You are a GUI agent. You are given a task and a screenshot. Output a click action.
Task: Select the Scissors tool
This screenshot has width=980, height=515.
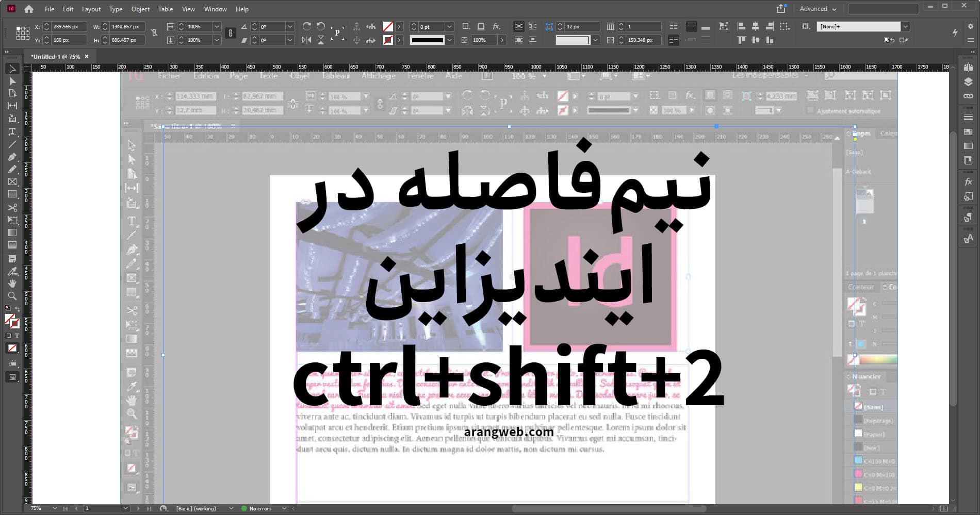click(13, 208)
